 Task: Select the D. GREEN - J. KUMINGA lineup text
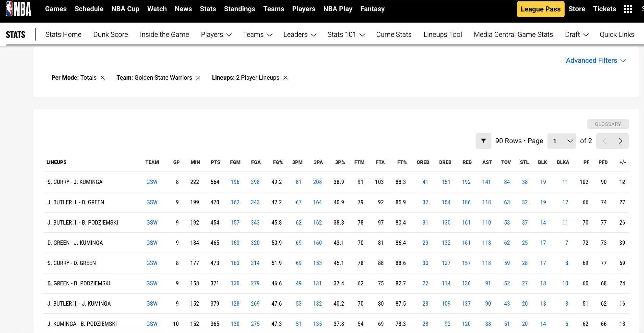click(75, 243)
